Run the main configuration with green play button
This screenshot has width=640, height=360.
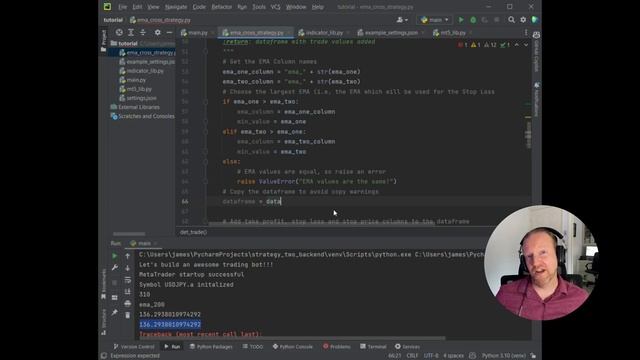click(461, 20)
